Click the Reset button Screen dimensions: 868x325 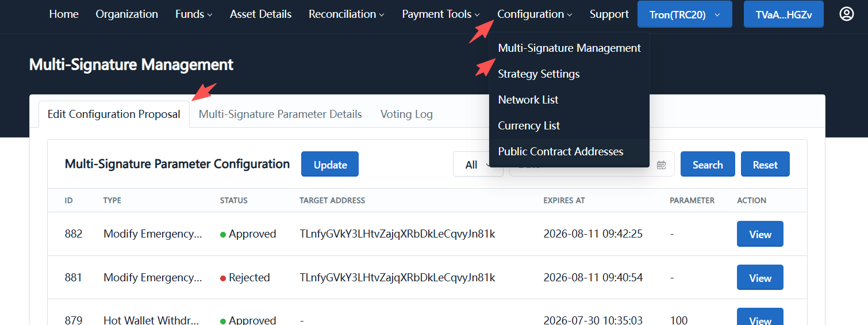click(x=765, y=164)
